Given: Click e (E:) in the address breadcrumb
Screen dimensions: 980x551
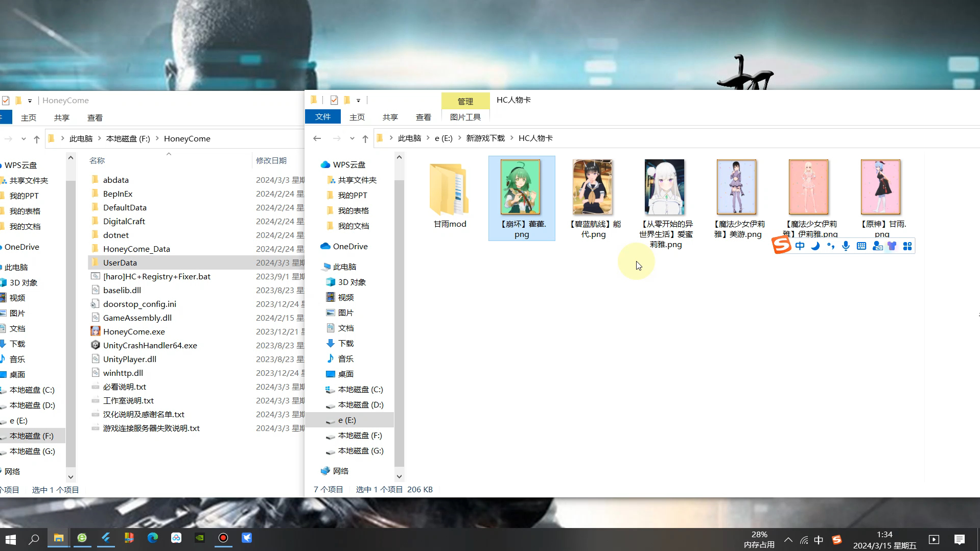Looking at the screenshot, I should pyautogui.click(x=444, y=138).
